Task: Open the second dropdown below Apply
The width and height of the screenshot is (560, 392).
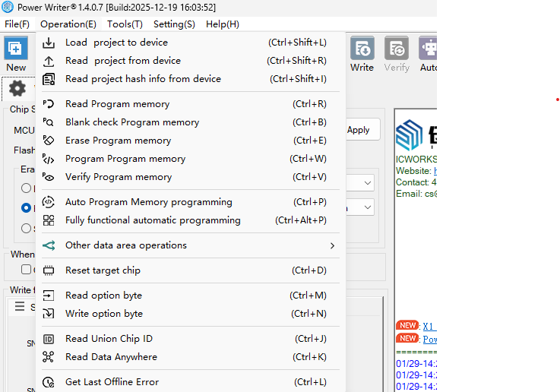Action: (x=368, y=207)
